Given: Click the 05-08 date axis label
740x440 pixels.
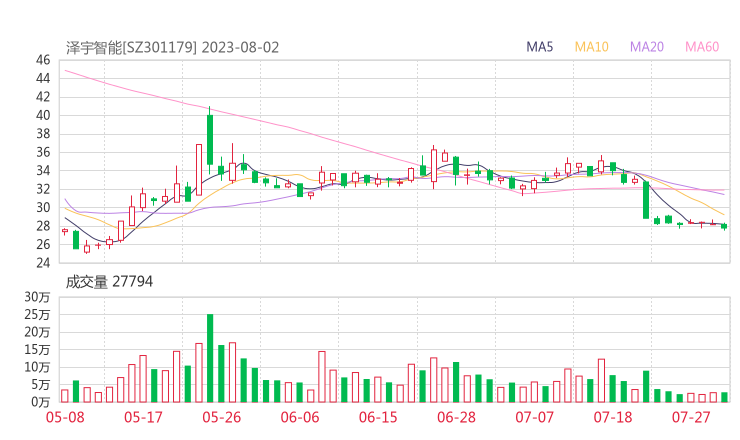Looking at the screenshot, I should [65, 417].
